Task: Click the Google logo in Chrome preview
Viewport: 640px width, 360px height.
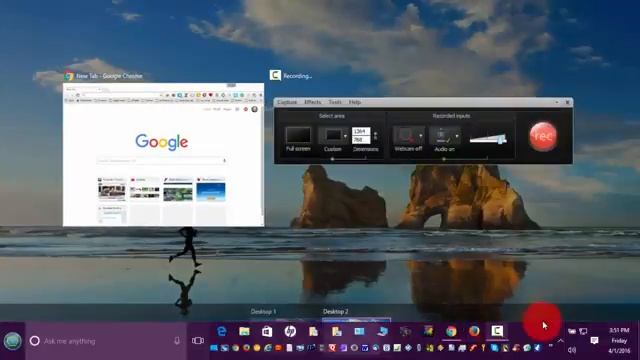Action: pyautogui.click(x=162, y=142)
